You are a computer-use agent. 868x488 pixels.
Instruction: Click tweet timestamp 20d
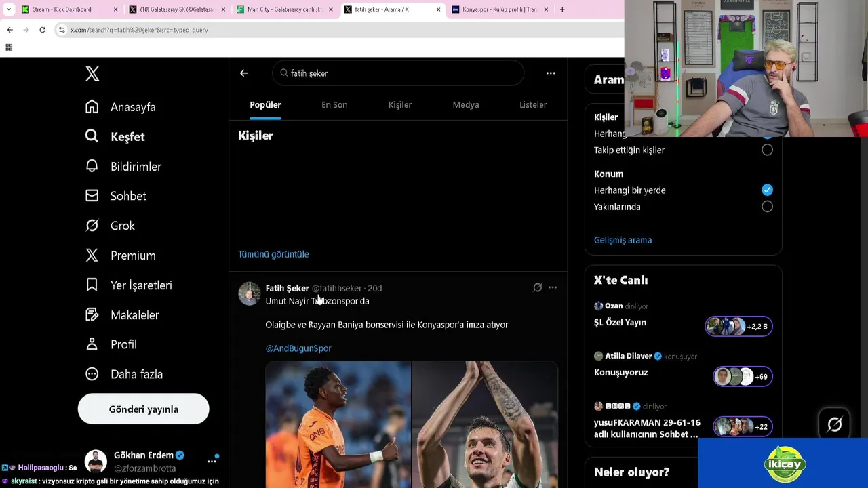374,288
